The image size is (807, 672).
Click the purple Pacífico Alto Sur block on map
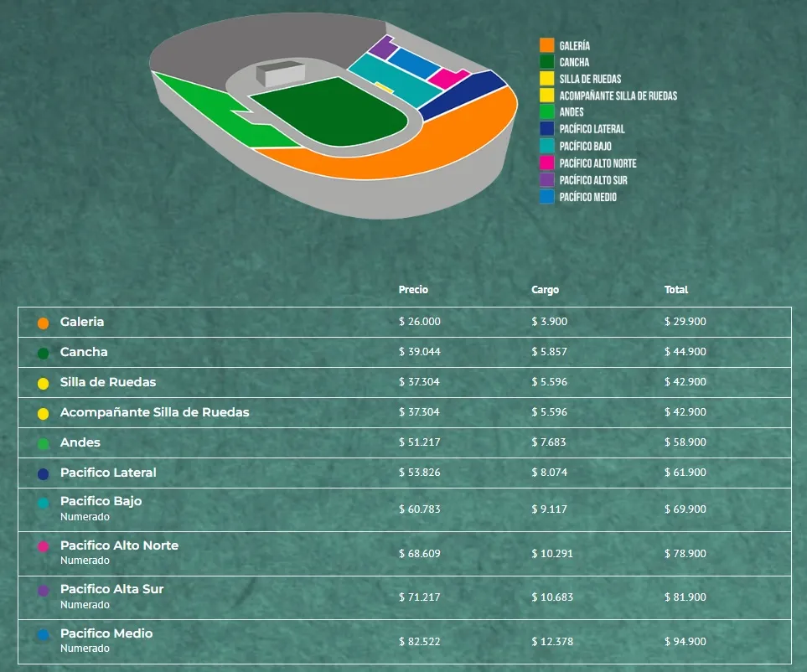[382, 47]
